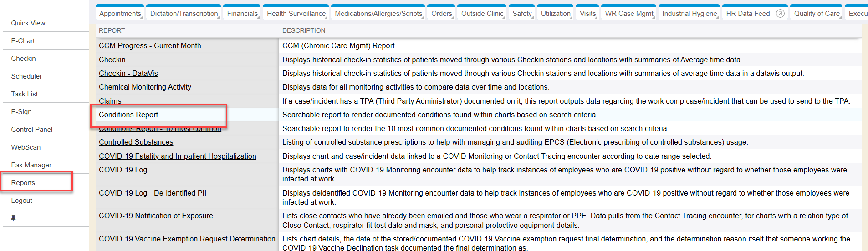The image size is (868, 251).
Task: Open the Chemical Monitoring Activity report
Action: [145, 87]
